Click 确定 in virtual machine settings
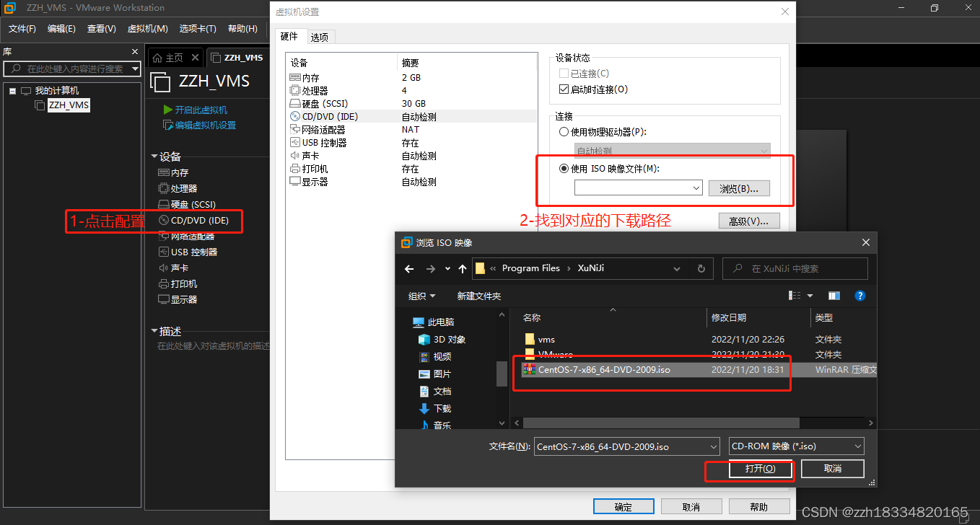 pos(624,507)
